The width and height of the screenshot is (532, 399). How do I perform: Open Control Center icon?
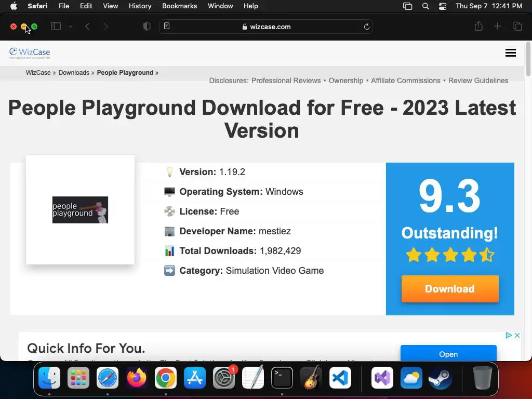click(443, 6)
